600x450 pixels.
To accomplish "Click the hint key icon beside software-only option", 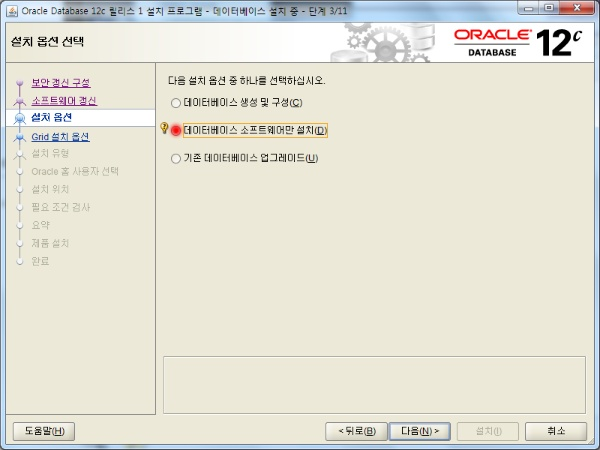I will (x=164, y=128).
